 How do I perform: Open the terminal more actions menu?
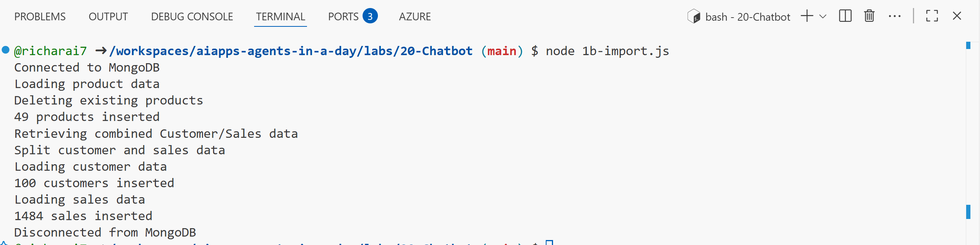tap(895, 16)
